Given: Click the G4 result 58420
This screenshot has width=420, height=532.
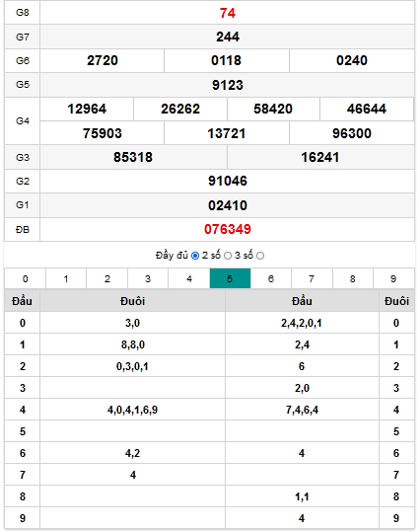Looking at the screenshot, I should pos(273,109).
